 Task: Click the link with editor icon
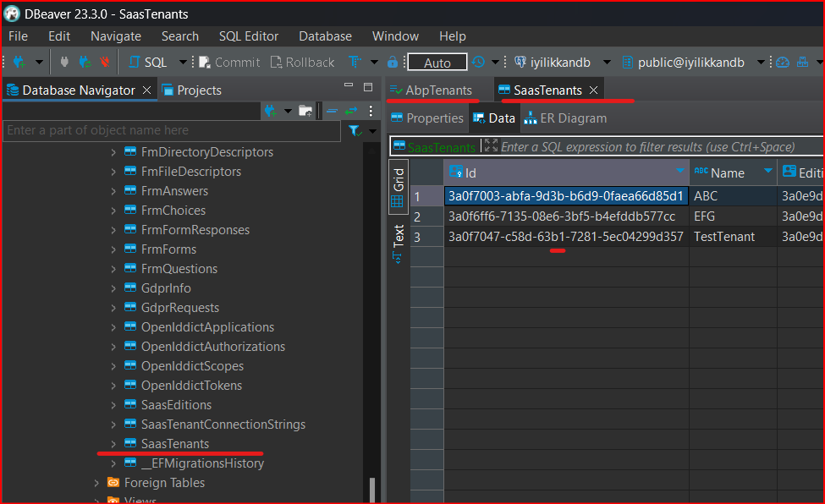351,111
